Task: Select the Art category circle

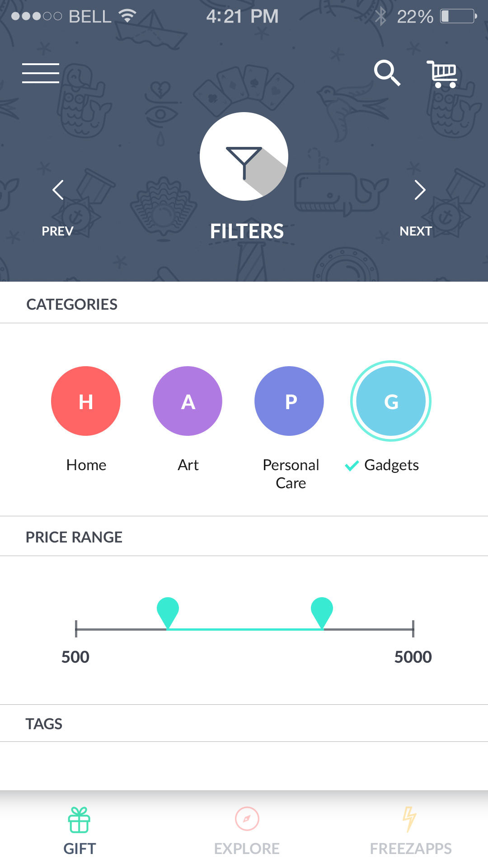Action: (188, 401)
